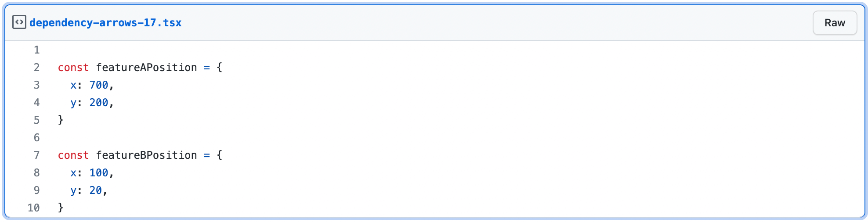This screenshot has height=222, width=868.
Task: Click the featureAPosition variable name
Action: [x=147, y=68]
